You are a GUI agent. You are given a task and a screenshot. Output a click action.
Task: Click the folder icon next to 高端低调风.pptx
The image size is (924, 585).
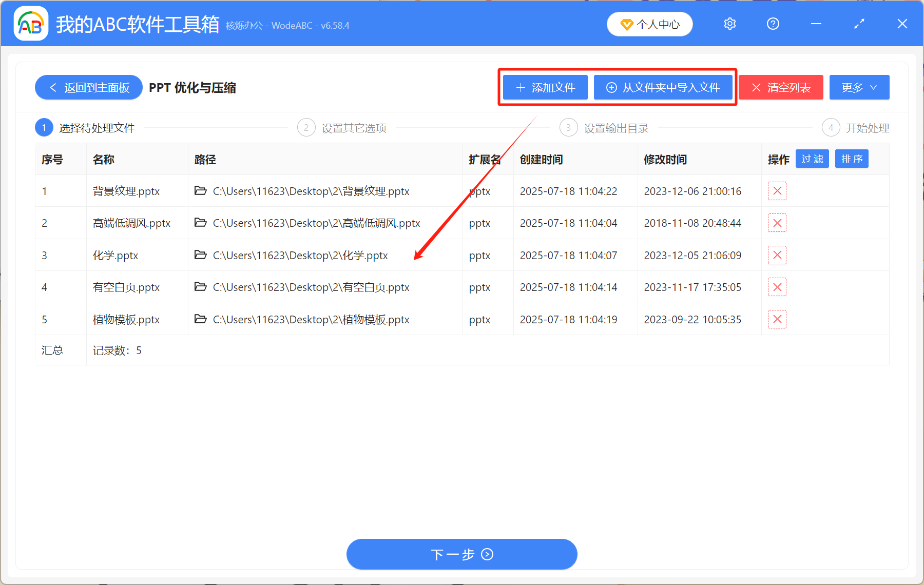[x=200, y=223]
